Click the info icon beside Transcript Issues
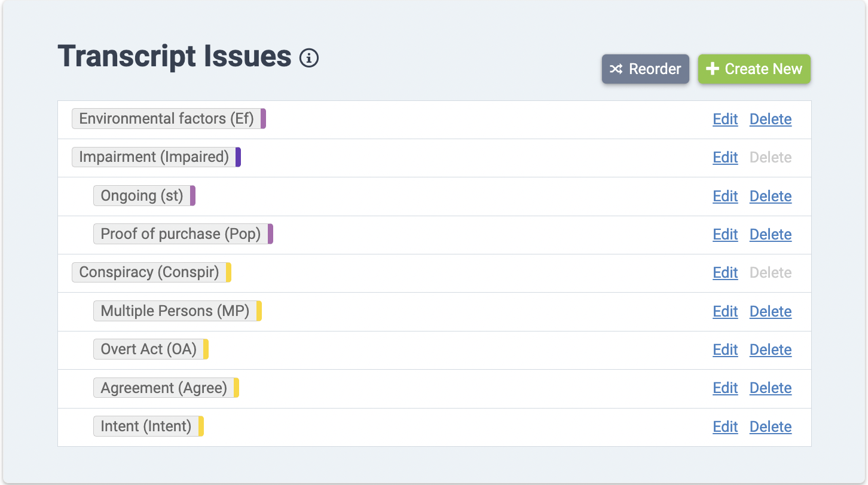868x485 pixels. coord(309,59)
